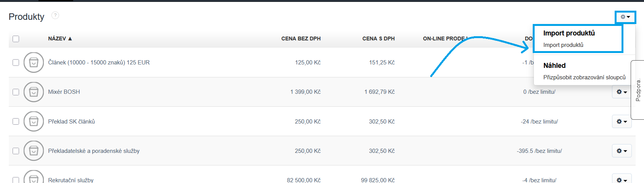The image size is (644, 183).
Task: Open gear menu for Mixér BOSH row
Action: pos(622,92)
